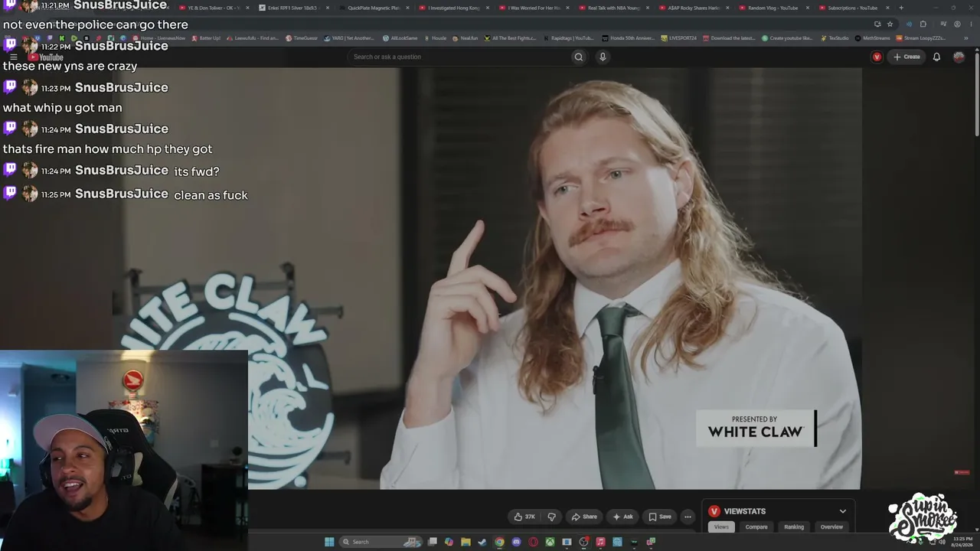Click the Share button

[584, 517]
